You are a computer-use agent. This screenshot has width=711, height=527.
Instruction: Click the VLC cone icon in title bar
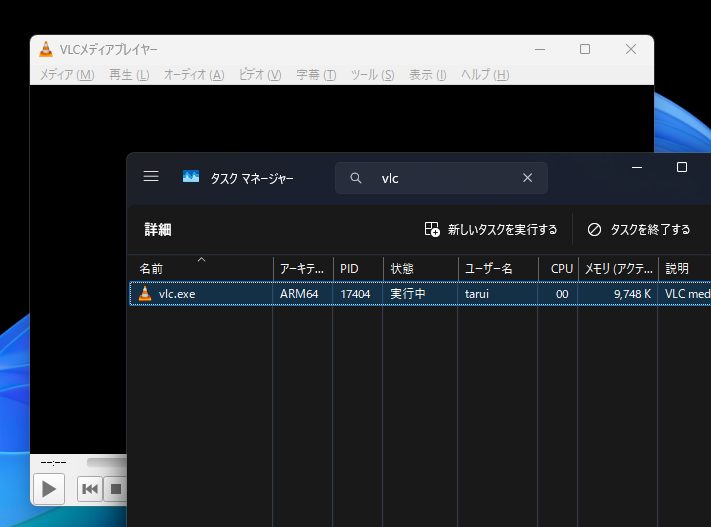click(x=46, y=49)
